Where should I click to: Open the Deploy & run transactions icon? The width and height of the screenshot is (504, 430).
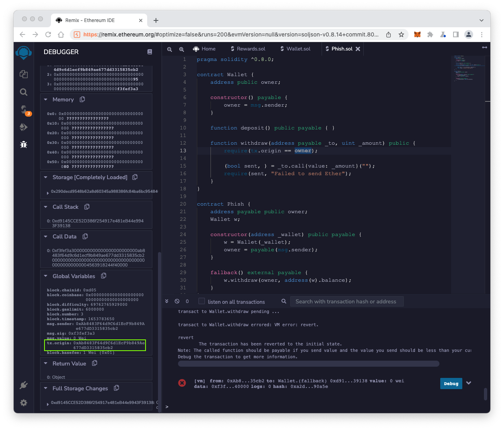pos(24,127)
